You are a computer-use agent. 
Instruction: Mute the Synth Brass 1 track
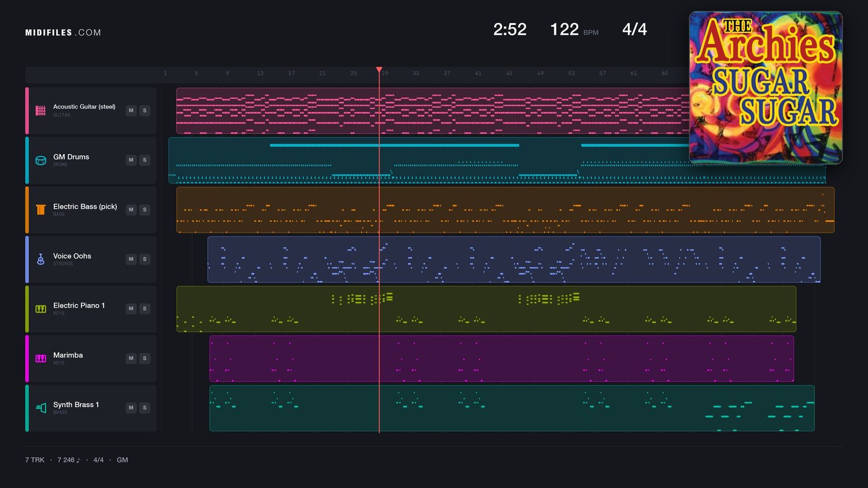point(131,408)
